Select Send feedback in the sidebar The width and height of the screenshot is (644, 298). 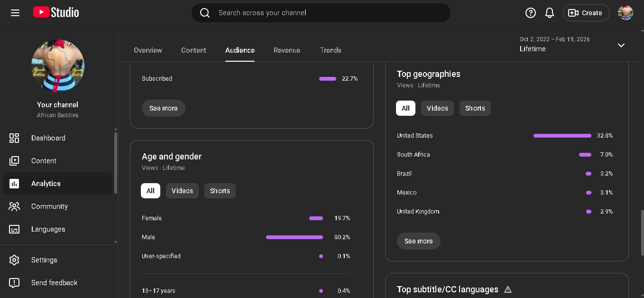(57, 283)
